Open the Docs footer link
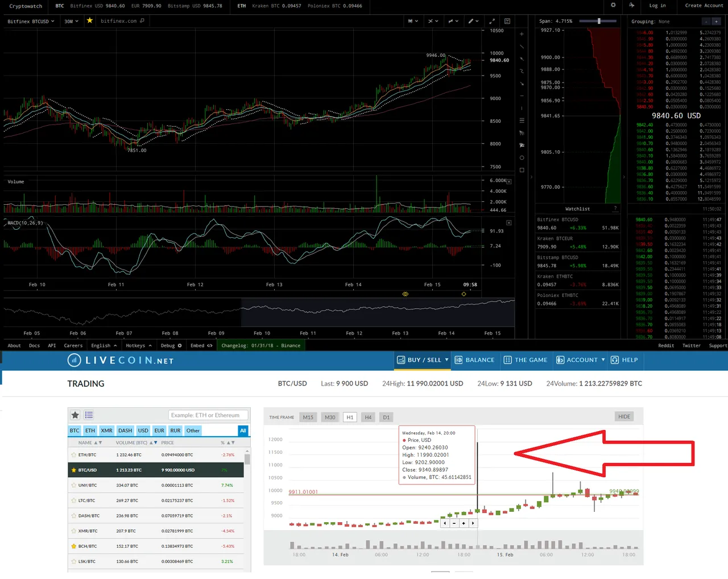Image resolution: width=728 pixels, height=579 pixels. point(34,346)
